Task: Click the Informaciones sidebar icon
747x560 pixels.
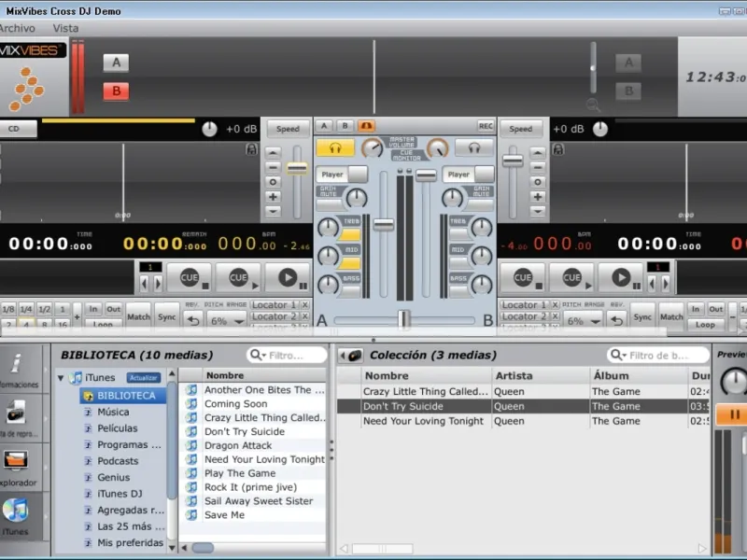Action: click(16, 364)
